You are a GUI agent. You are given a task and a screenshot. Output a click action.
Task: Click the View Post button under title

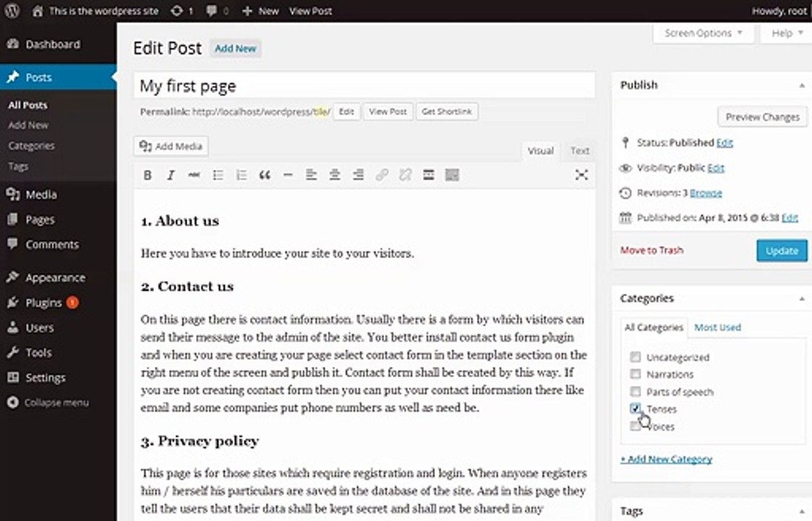[x=388, y=111]
